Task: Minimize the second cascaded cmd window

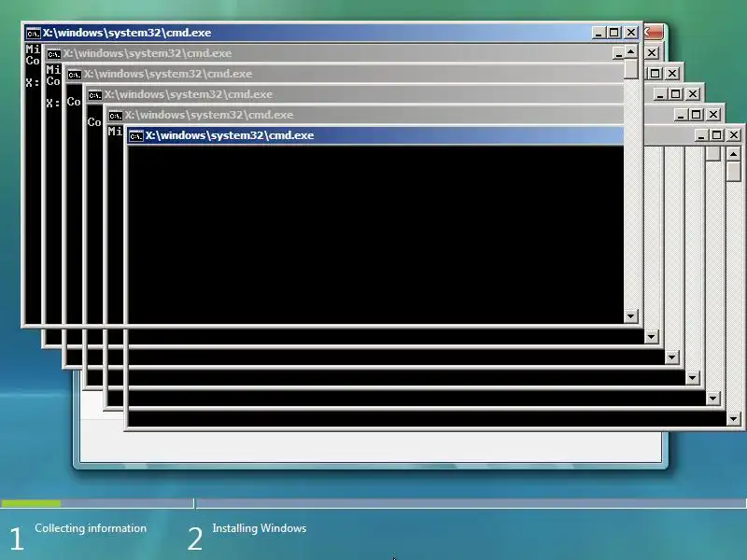Action: coord(618,53)
